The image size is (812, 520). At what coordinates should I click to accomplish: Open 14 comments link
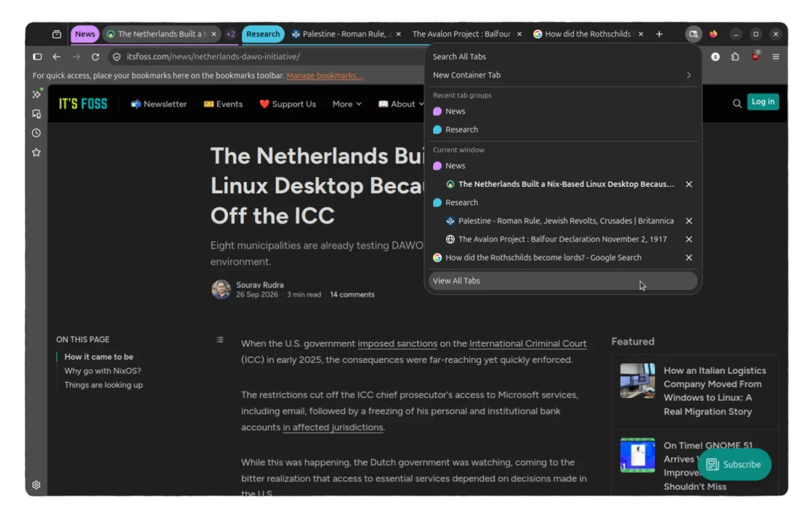point(352,295)
